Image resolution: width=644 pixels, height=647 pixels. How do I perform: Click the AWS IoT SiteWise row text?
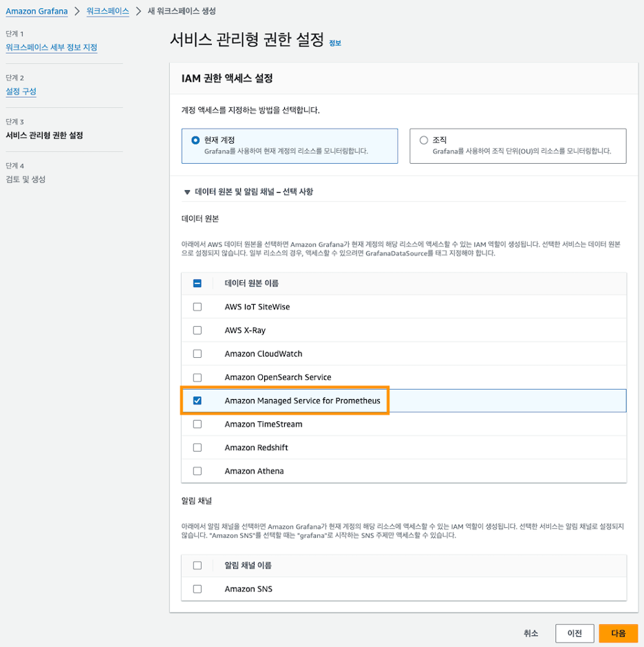(257, 307)
